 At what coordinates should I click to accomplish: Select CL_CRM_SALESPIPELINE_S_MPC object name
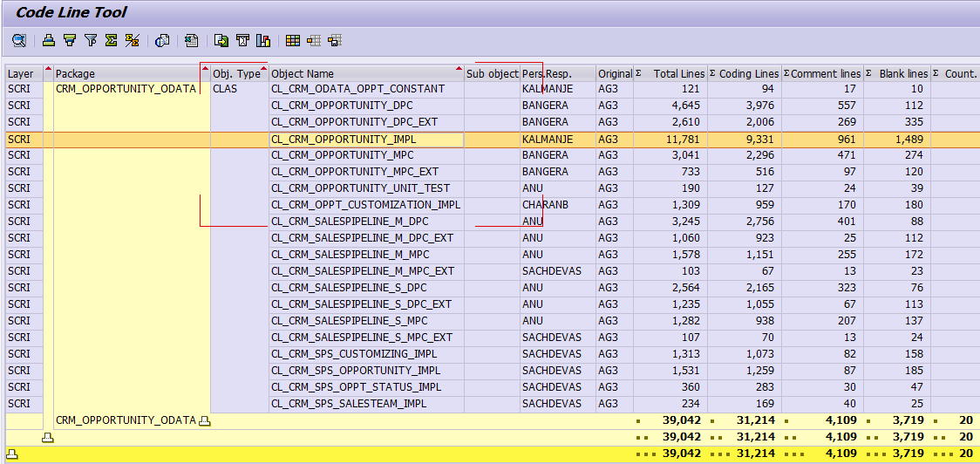point(350,321)
